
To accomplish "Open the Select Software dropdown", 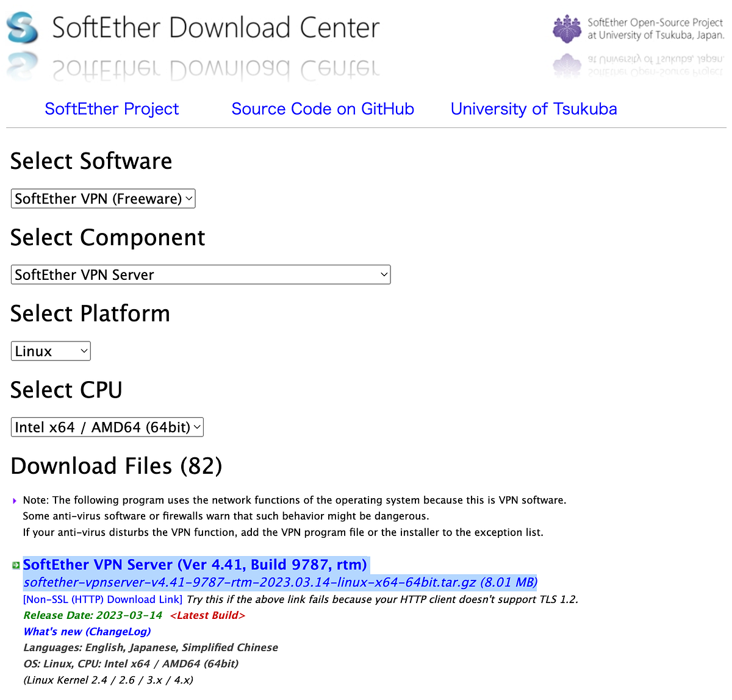I will [102, 198].
